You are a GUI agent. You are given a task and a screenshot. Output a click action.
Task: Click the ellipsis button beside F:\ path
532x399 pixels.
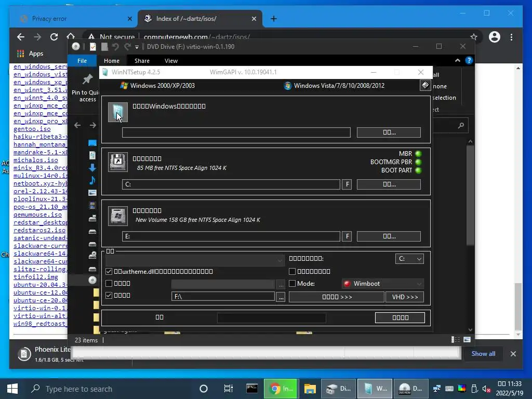point(281,297)
